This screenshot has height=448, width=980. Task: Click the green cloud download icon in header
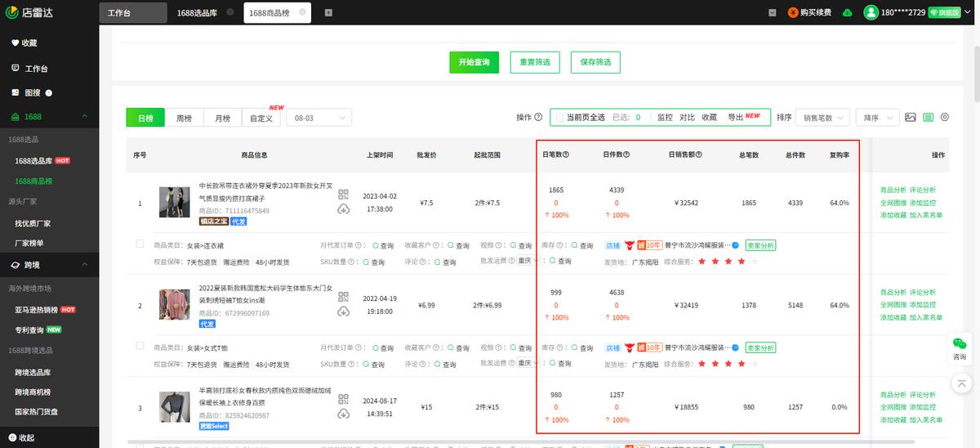click(x=847, y=12)
